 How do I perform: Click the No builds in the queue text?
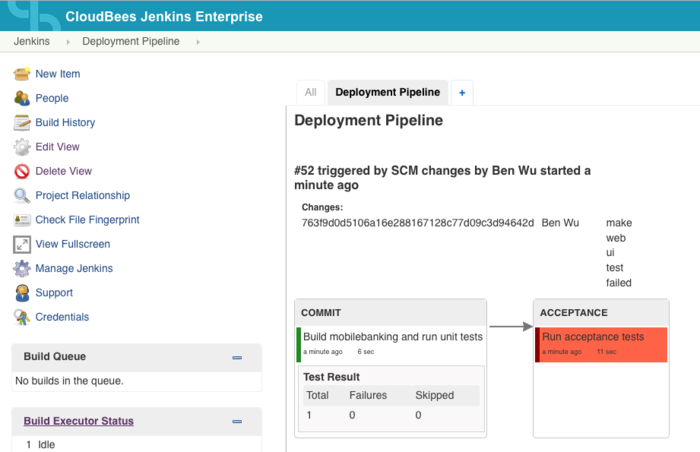pyautogui.click(x=69, y=381)
